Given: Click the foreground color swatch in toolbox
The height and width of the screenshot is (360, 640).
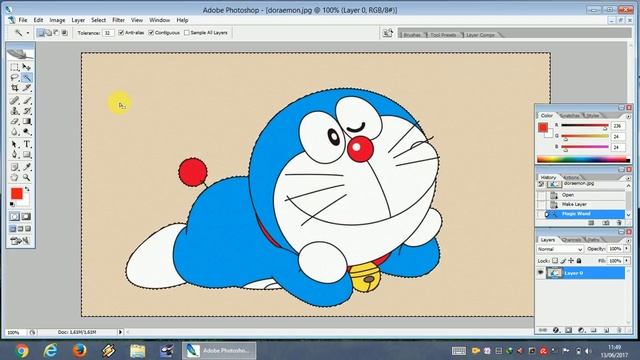Looking at the screenshot, I should click(17, 194).
